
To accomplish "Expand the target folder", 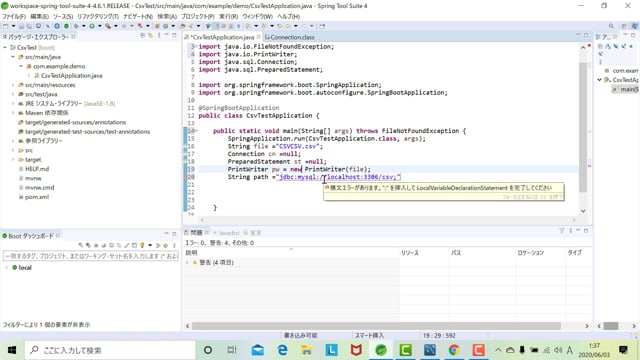I will pyautogui.click(x=13, y=160).
